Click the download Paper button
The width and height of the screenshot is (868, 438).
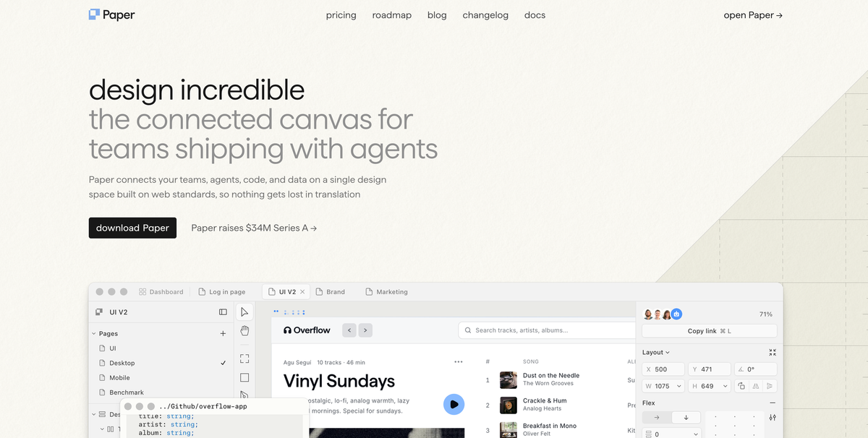(132, 228)
